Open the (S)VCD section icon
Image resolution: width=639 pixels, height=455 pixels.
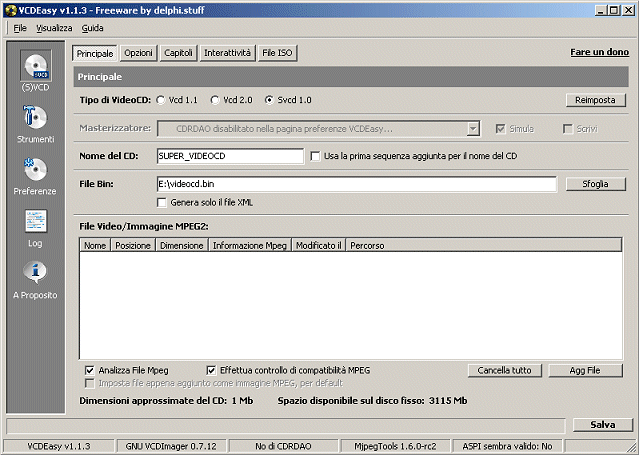coord(36,66)
